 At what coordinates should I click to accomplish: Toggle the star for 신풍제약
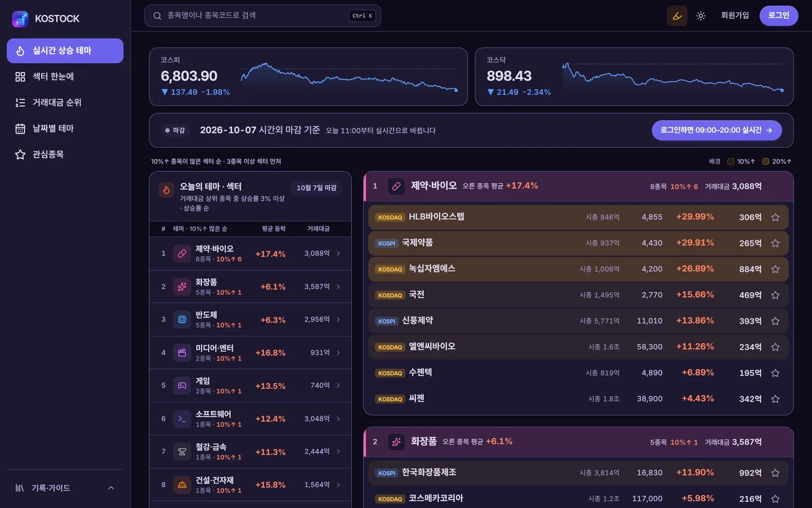[775, 321]
